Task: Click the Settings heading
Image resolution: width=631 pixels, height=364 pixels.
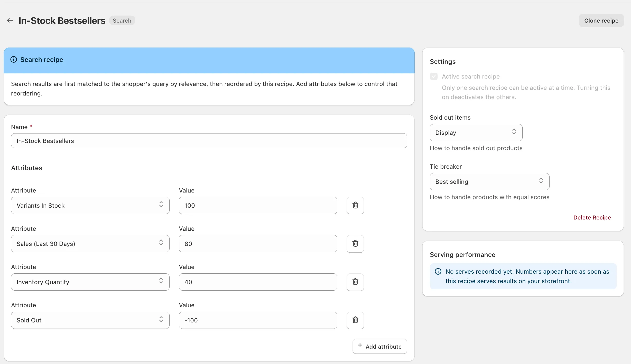Action: pyautogui.click(x=442, y=62)
